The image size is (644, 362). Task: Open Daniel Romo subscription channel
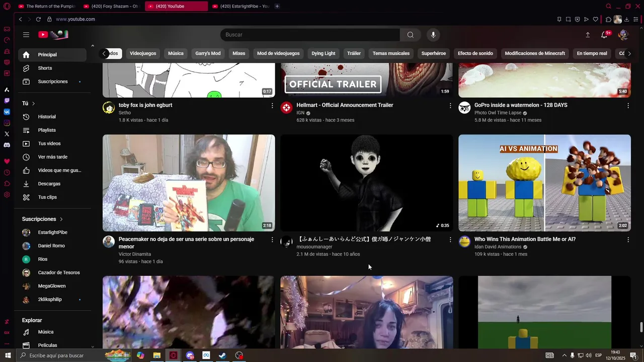(52, 246)
